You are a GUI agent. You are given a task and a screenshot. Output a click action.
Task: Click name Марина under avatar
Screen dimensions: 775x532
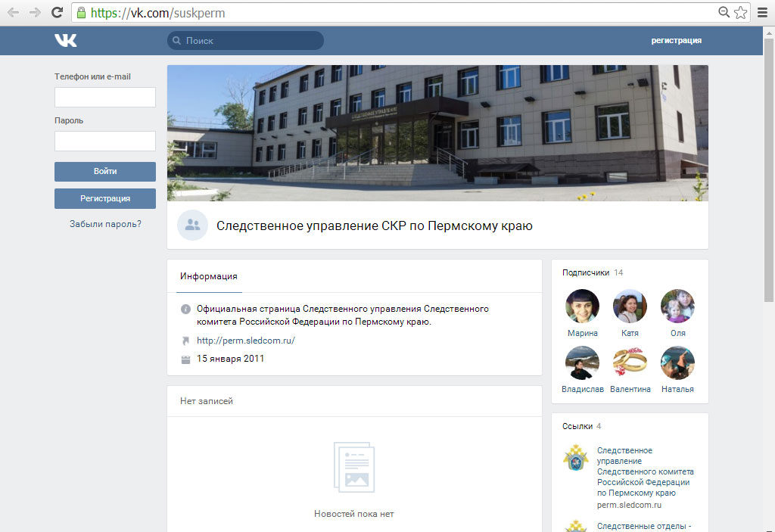tap(582, 333)
